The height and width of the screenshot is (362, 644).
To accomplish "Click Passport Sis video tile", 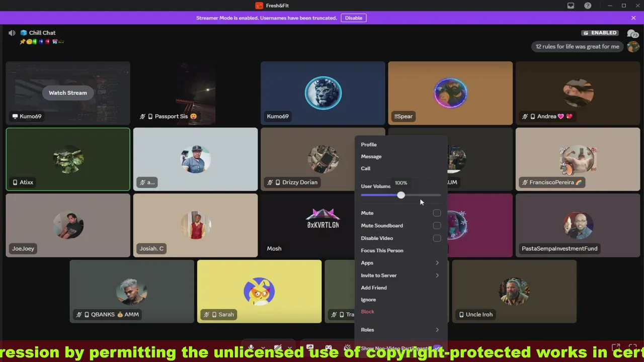I will (x=195, y=93).
